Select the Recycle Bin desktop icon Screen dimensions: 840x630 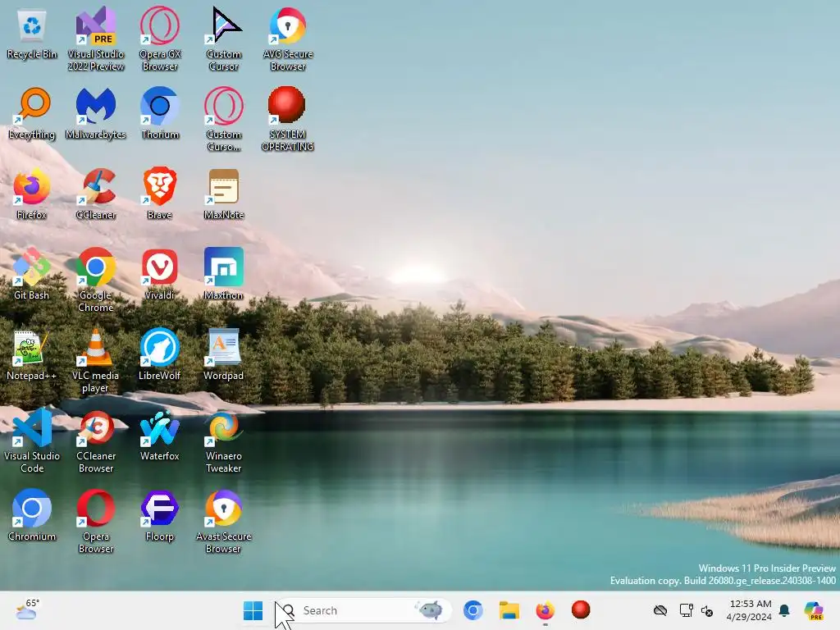pos(32,34)
